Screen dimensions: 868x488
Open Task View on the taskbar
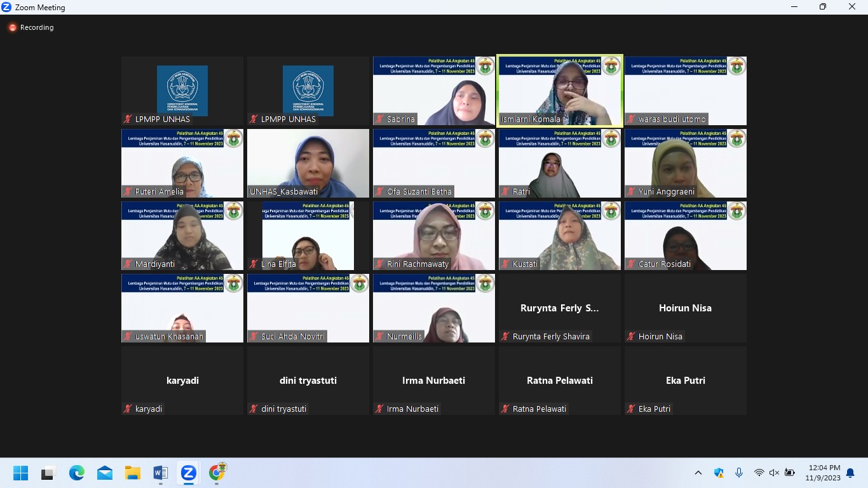[x=48, y=473]
